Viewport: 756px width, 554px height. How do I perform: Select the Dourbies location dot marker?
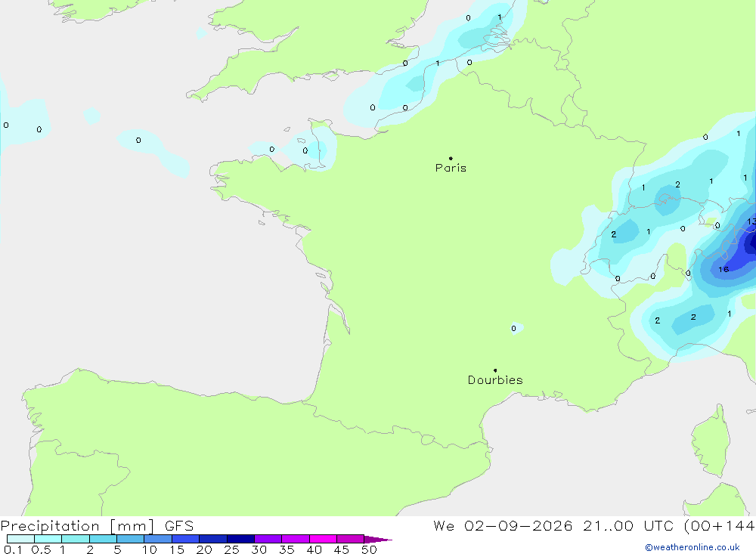point(495,370)
